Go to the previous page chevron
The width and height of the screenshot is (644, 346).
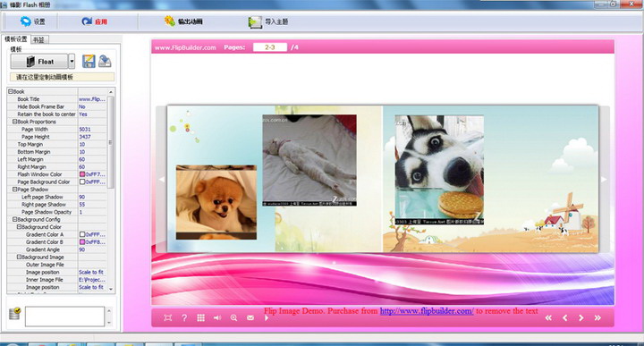coord(564,317)
